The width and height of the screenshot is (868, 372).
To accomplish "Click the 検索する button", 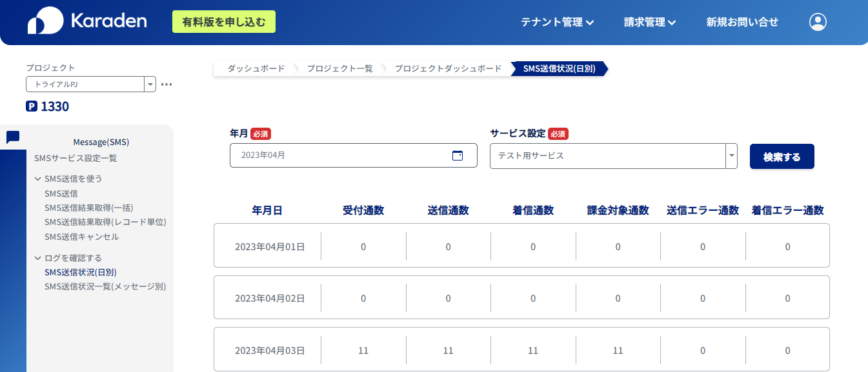I will (x=782, y=157).
